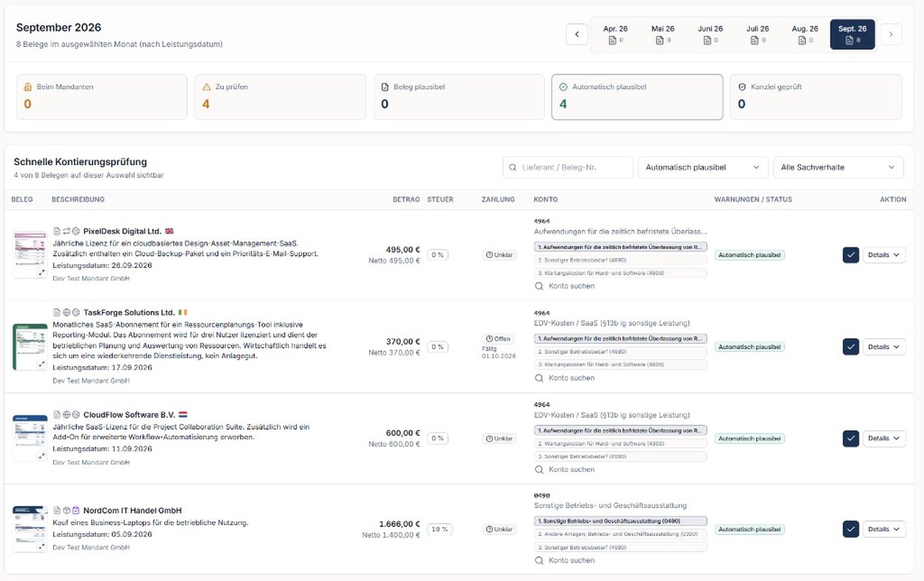
Task: Open the Automatisch plausibel status card
Action: click(x=637, y=97)
